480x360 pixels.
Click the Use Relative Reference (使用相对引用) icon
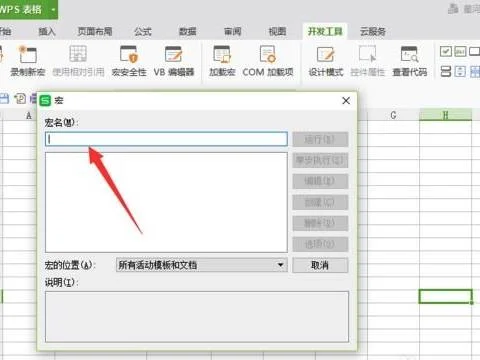pyautogui.click(x=78, y=54)
